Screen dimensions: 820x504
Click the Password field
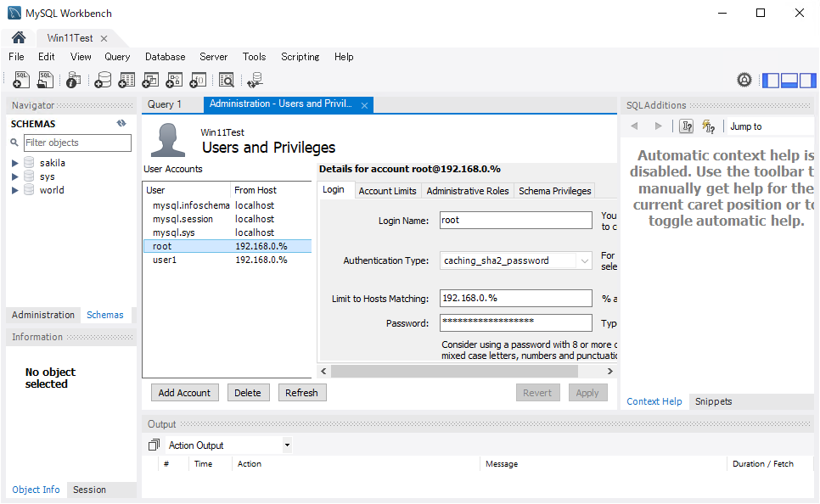[515, 322]
